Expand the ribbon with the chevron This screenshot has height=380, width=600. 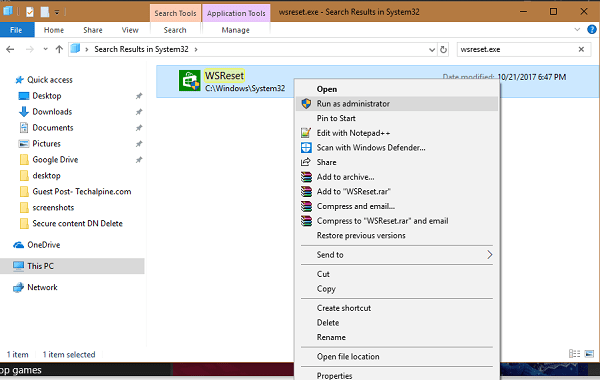(577, 29)
